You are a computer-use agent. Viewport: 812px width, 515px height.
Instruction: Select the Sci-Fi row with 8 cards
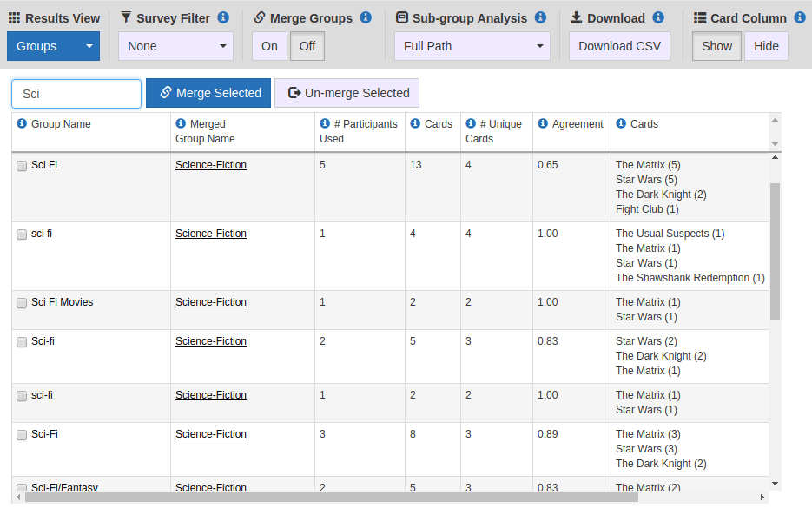(x=22, y=435)
